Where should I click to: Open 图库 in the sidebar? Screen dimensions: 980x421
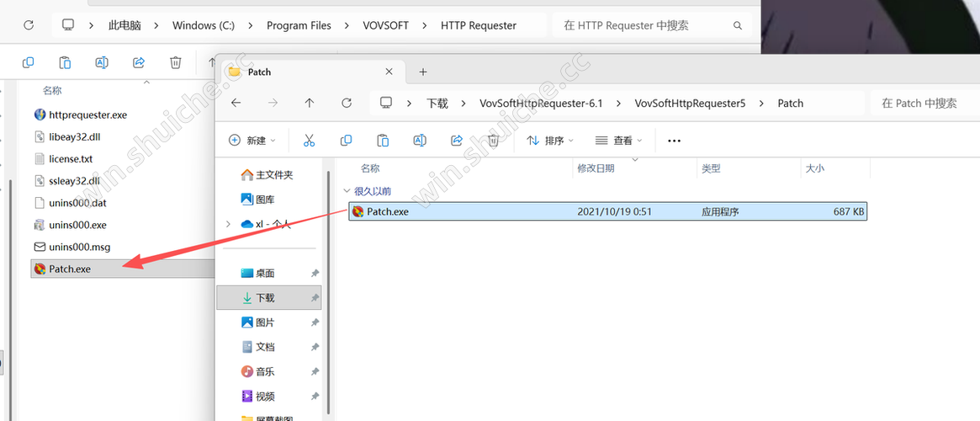(258, 200)
